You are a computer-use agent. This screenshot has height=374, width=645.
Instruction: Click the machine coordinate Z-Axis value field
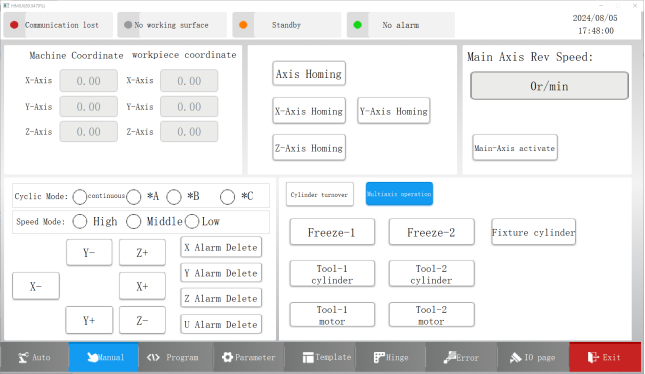tap(88, 132)
